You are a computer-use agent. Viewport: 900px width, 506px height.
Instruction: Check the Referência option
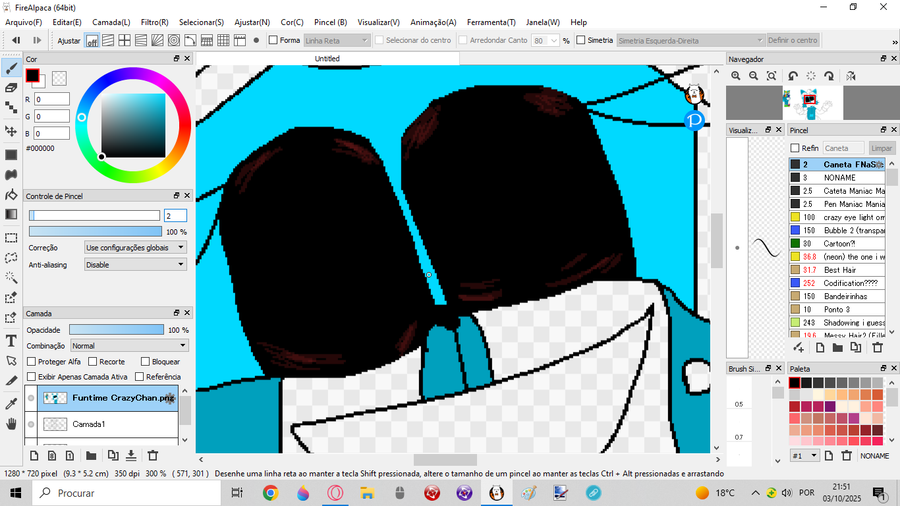coord(139,377)
